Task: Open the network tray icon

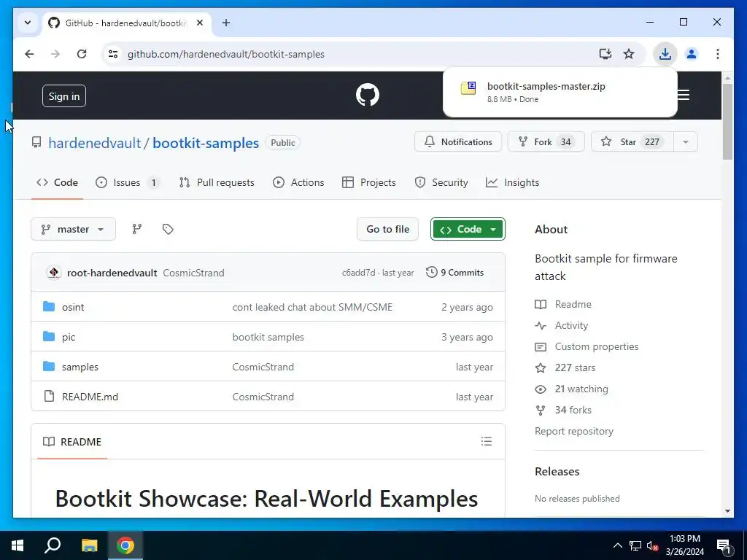Action: coord(635,545)
